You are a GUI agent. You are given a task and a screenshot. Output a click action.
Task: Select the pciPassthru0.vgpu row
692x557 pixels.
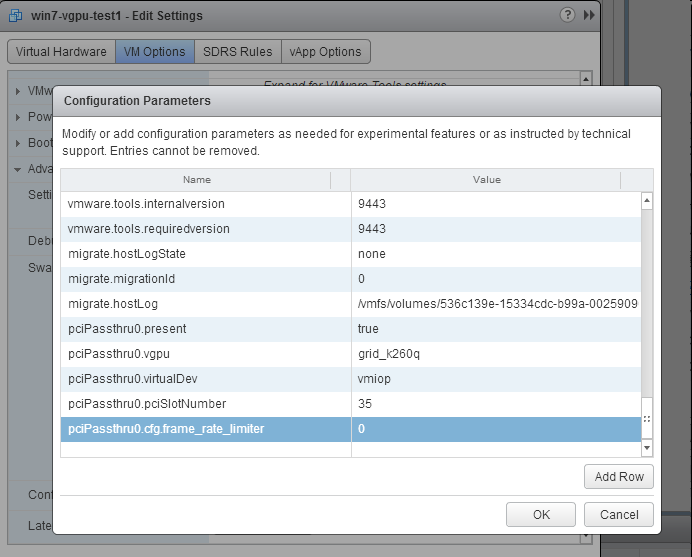click(205, 354)
